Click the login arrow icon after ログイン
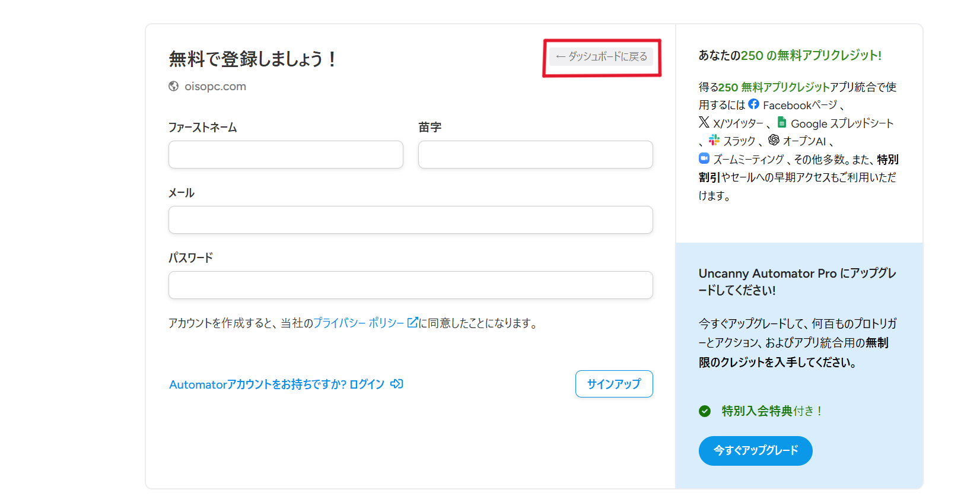The height and width of the screenshot is (496, 980). click(397, 384)
